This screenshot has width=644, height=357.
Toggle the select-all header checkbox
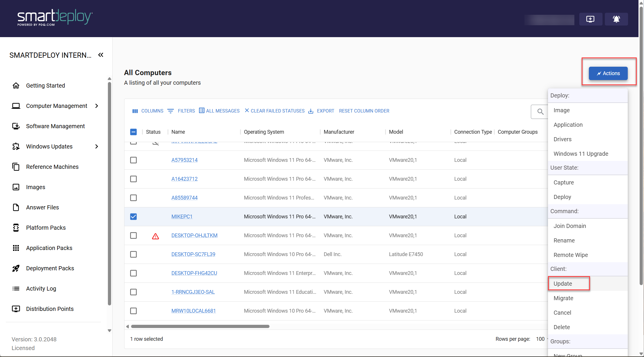(133, 132)
